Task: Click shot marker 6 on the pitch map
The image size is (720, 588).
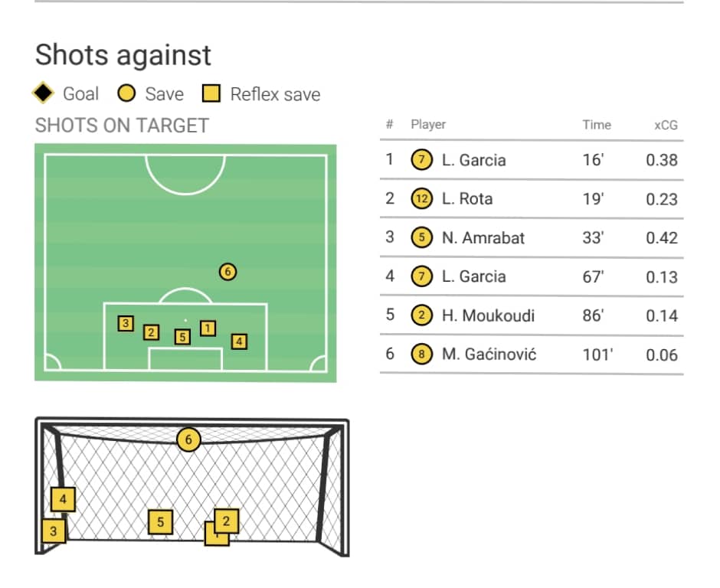Action: click(x=227, y=271)
